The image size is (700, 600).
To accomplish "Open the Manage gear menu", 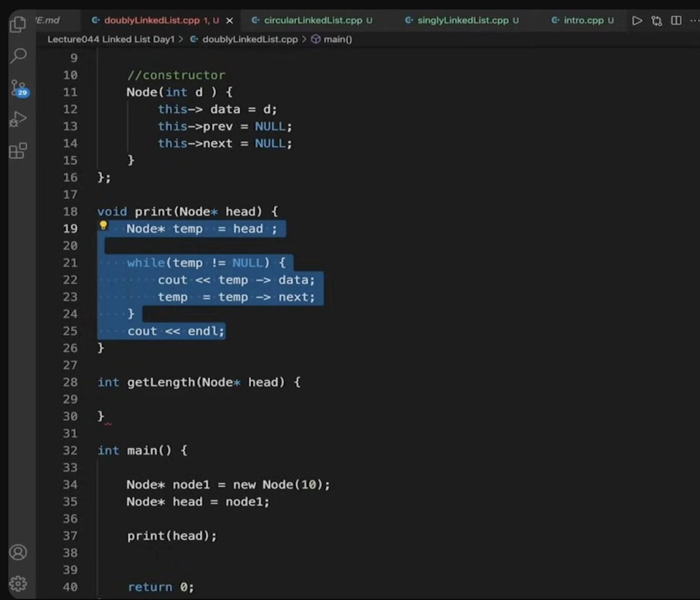I will pos(19,583).
